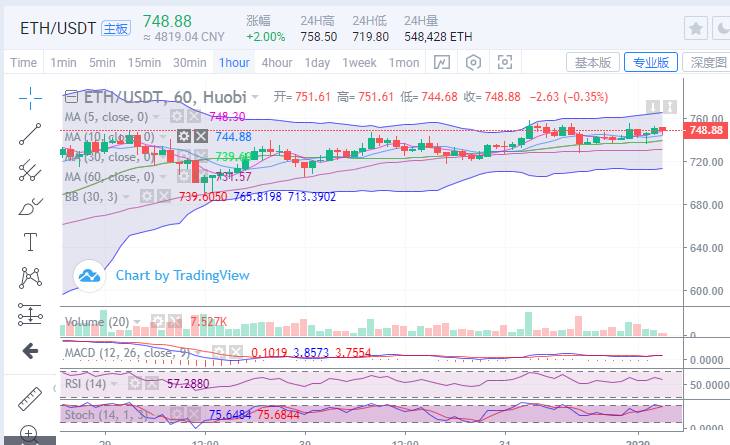Add ETH/USDT to favorites with star

696,28
